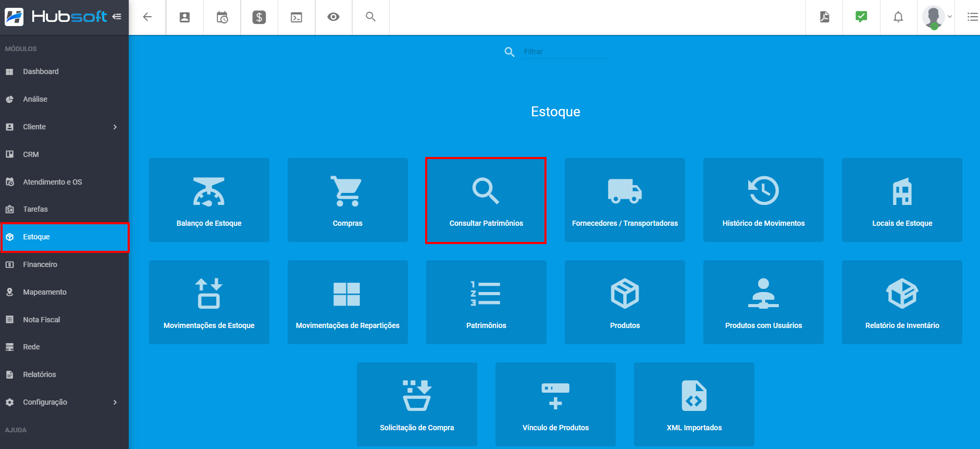
Task: Open the list menu icon at far right
Action: tap(972, 17)
